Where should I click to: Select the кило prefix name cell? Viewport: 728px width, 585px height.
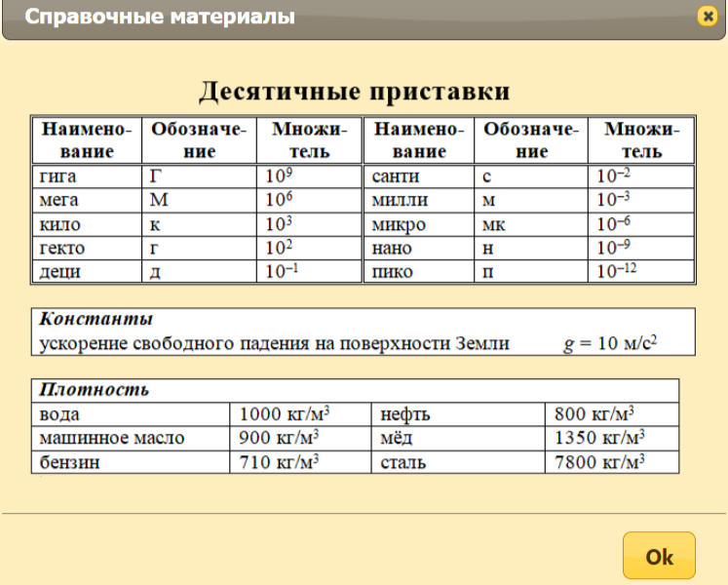coord(86,224)
